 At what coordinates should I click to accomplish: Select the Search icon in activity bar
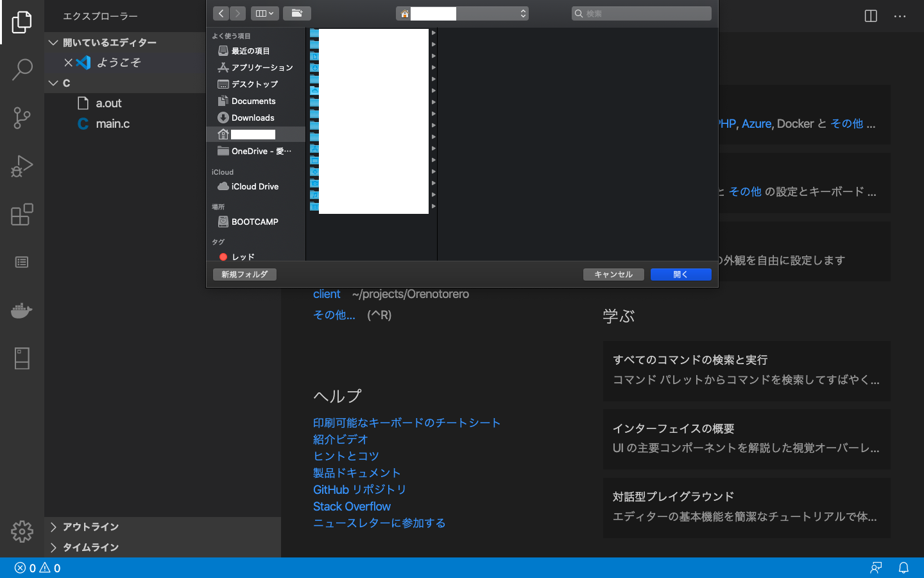click(x=22, y=69)
